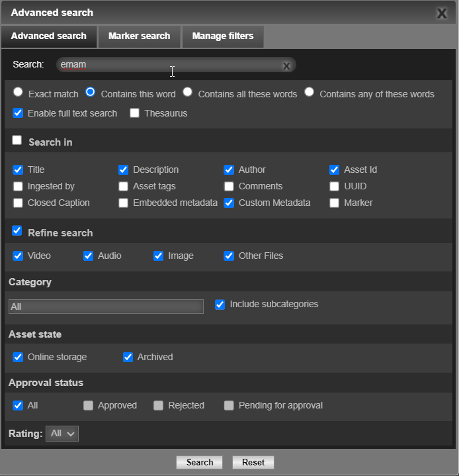Click the Search button
The width and height of the screenshot is (459, 476).
pyautogui.click(x=199, y=462)
